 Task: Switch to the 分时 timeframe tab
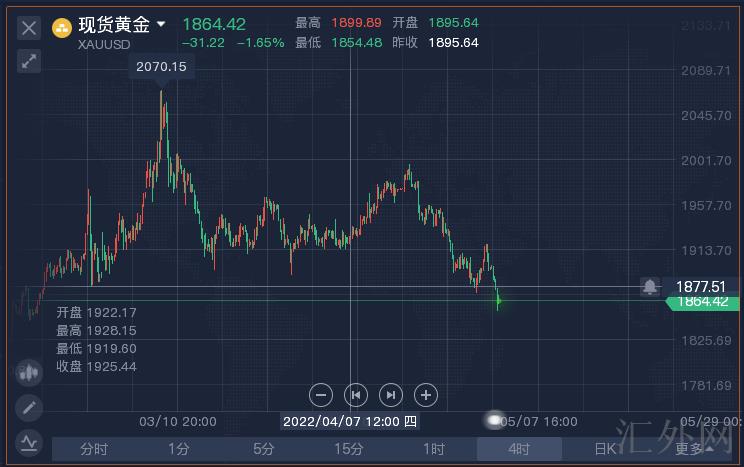94,449
